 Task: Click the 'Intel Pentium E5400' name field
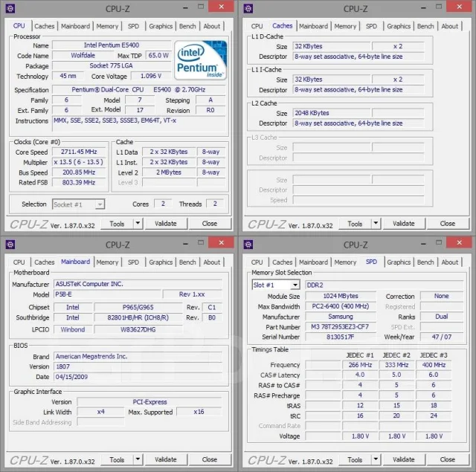coord(112,45)
